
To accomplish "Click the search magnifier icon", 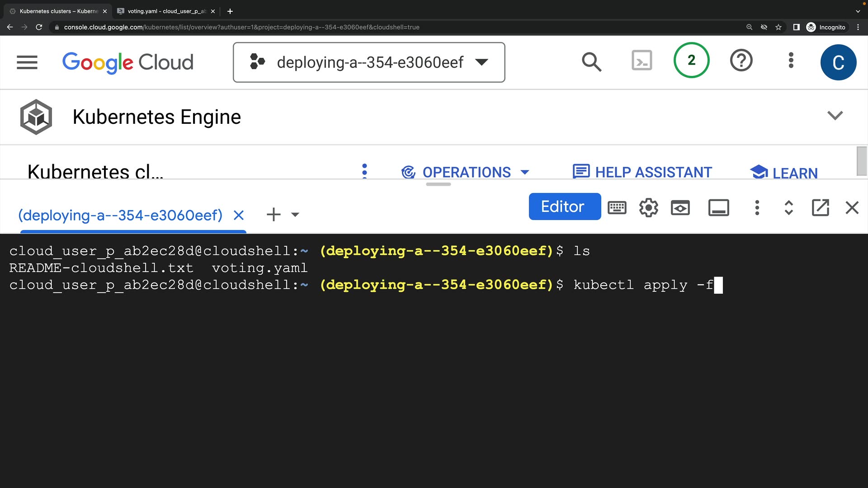I will pos(591,62).
